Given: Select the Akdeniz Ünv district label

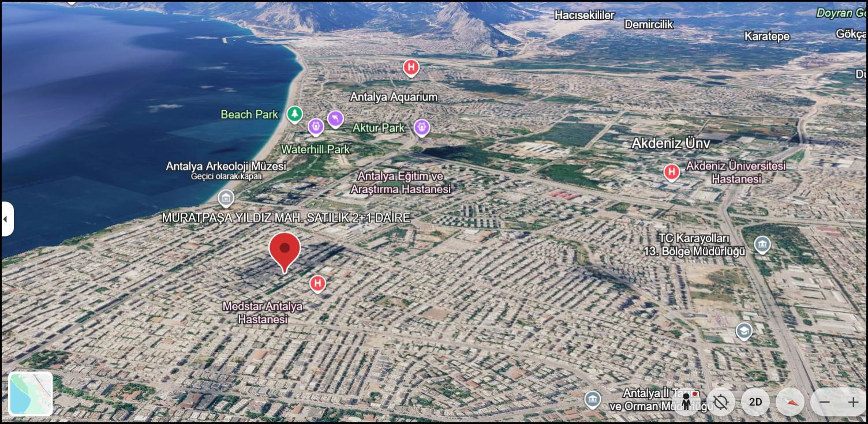Looking at the screenshot, I should [x=671, y=143].
